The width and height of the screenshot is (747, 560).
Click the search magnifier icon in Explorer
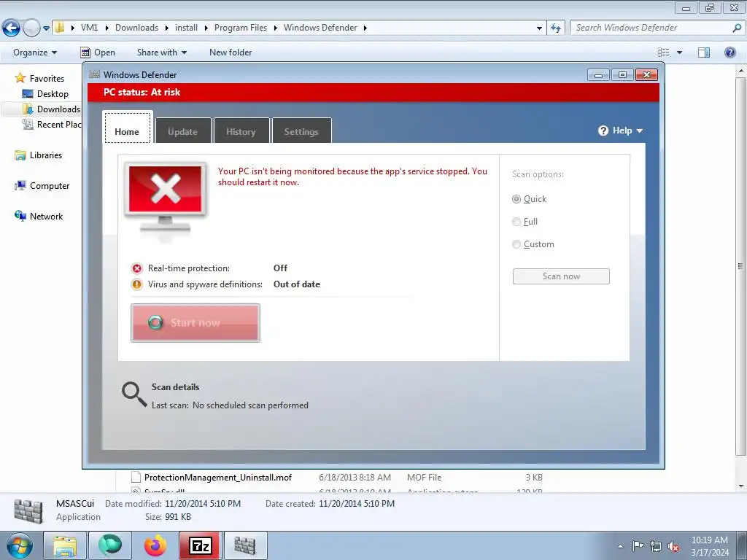pyautogui.click(x=737, y=28)
